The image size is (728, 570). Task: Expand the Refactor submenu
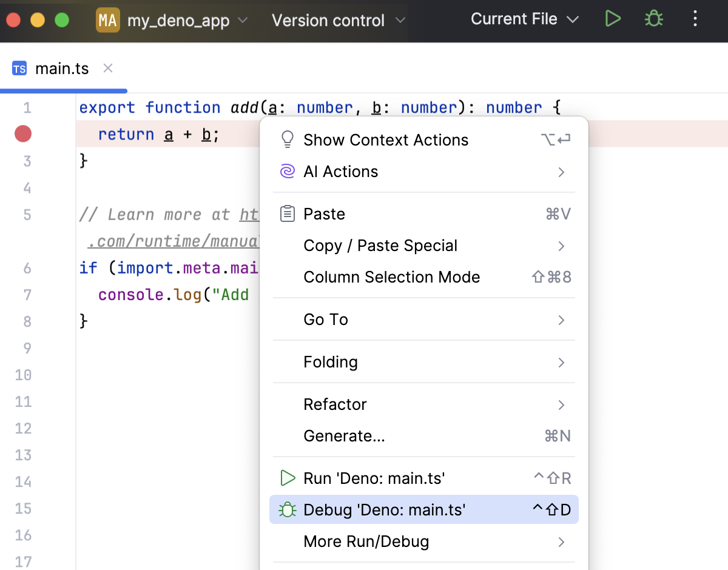pyautogui.click(x=335, y=404)
